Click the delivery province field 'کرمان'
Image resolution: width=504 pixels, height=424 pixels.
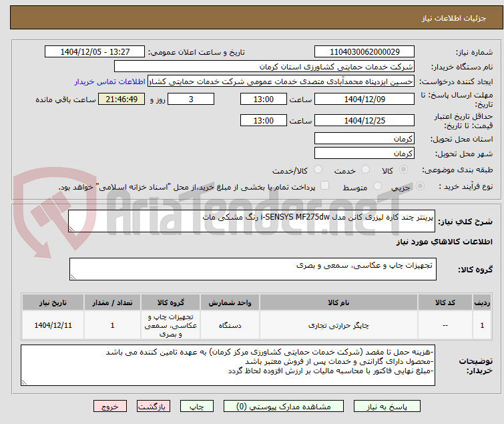point(364,138)
